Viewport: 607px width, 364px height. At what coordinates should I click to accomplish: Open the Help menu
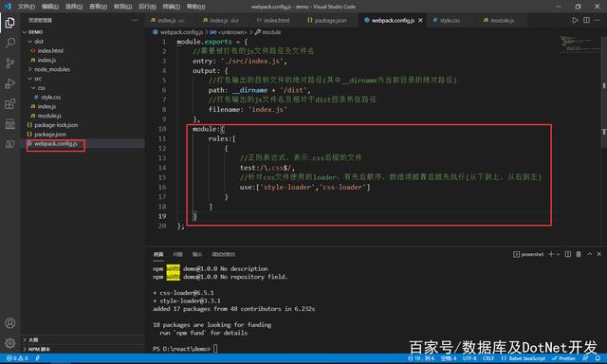(x=195, y=7)
